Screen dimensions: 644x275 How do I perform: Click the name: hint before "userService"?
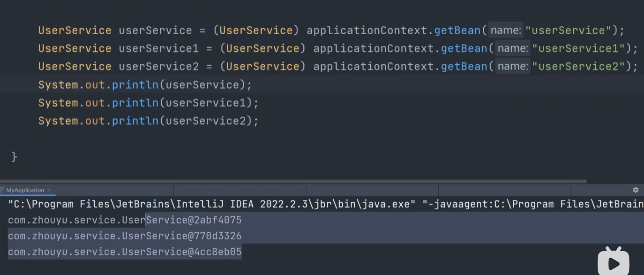(x=506, y=31)
